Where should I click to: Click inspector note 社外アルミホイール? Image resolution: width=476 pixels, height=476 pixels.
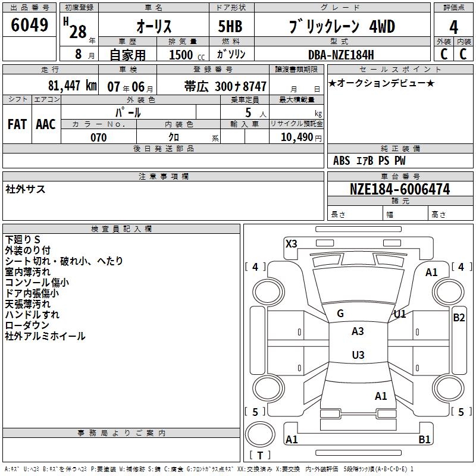click(45, 336)
